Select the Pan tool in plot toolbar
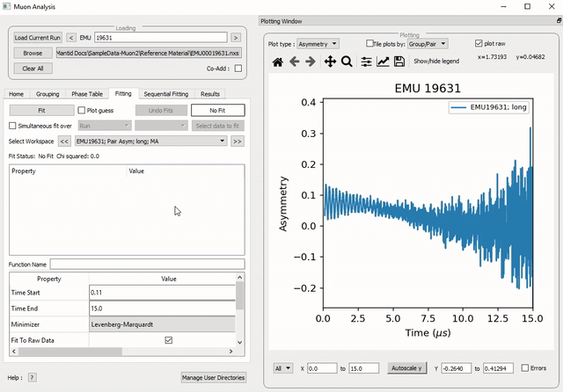563x392 pixels. point(331,62)
